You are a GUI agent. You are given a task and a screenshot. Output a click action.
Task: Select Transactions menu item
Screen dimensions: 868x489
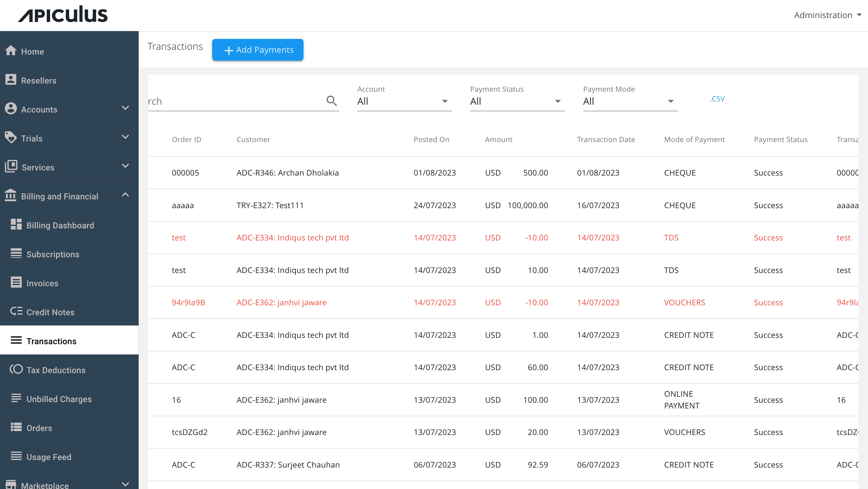[69, 341]
